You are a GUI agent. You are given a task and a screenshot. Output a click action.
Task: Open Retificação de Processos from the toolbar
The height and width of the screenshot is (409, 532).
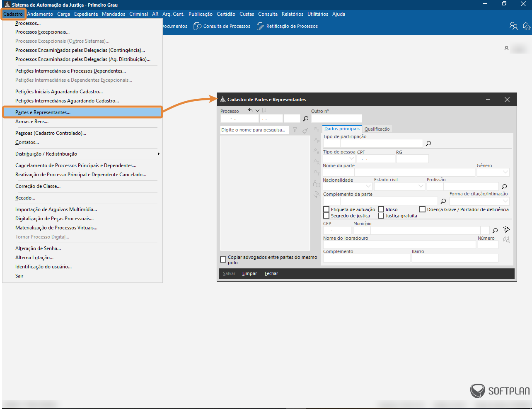(x=287, y=26)
